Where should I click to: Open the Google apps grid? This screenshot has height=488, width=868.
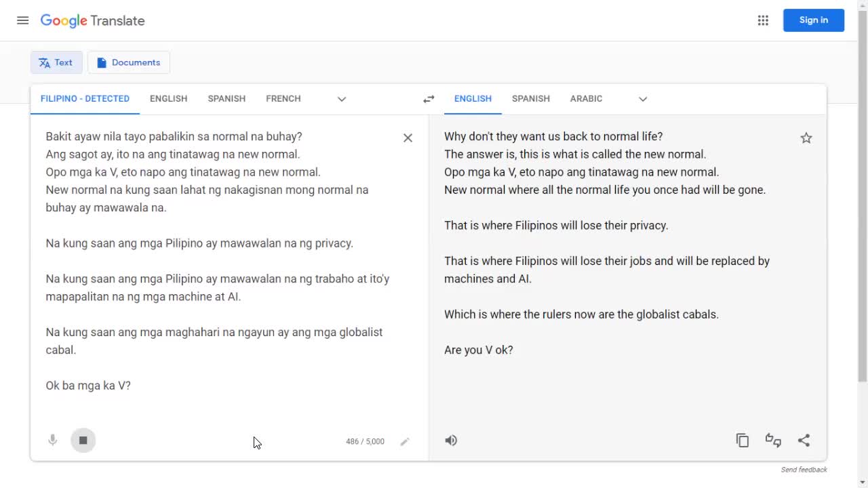(763, 20)
